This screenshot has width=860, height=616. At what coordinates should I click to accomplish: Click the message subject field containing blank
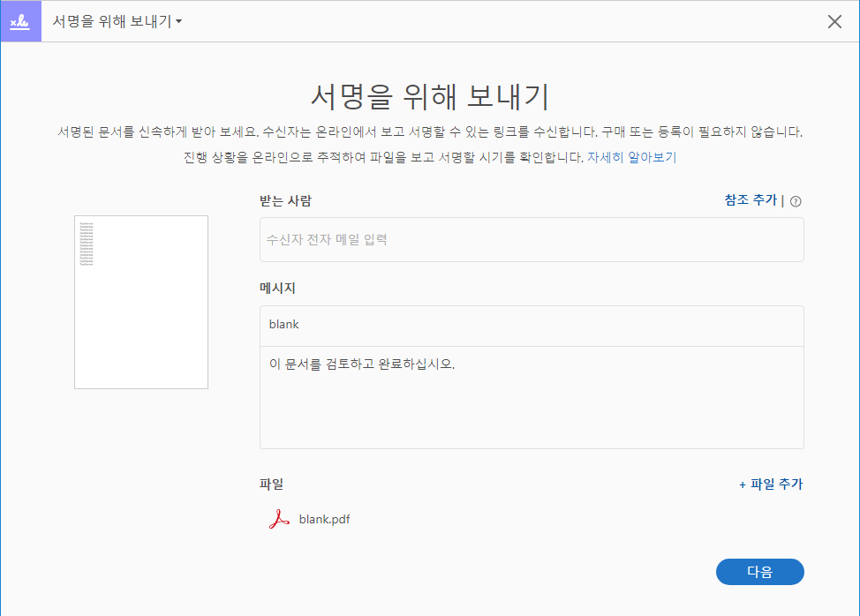(532, 325)
